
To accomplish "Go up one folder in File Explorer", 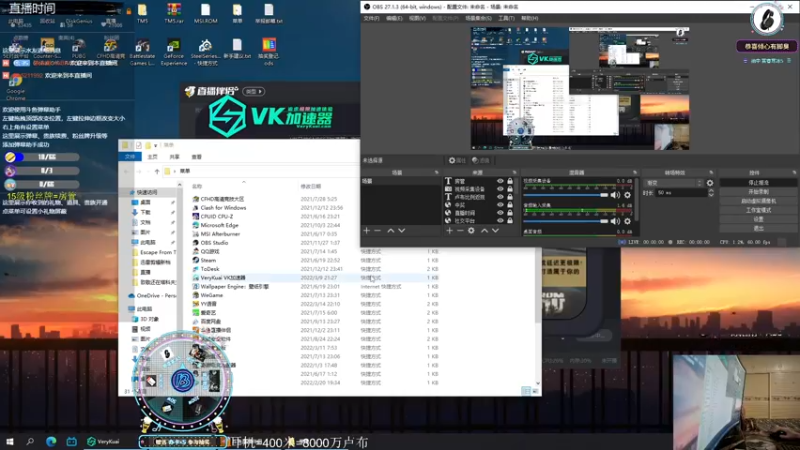I will [157, 171].
